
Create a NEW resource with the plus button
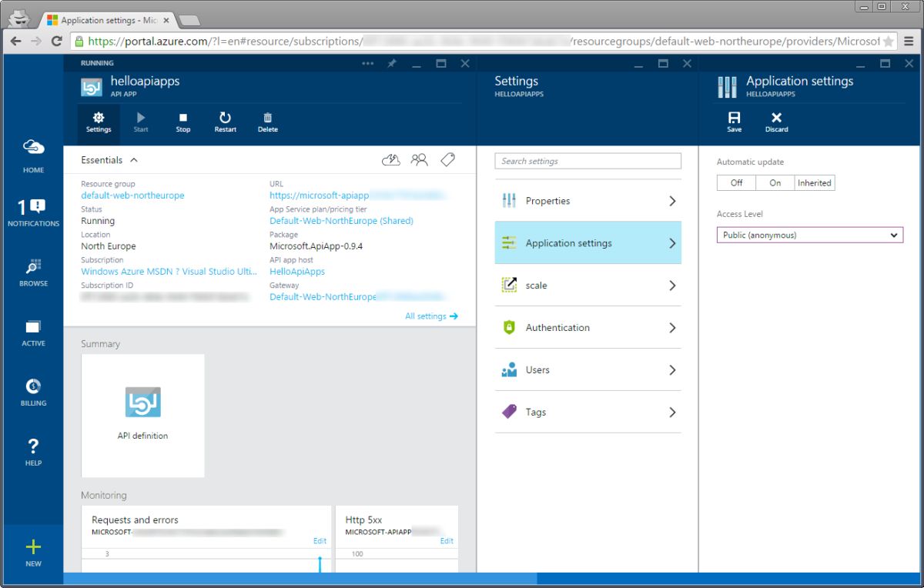click(33, 553)
